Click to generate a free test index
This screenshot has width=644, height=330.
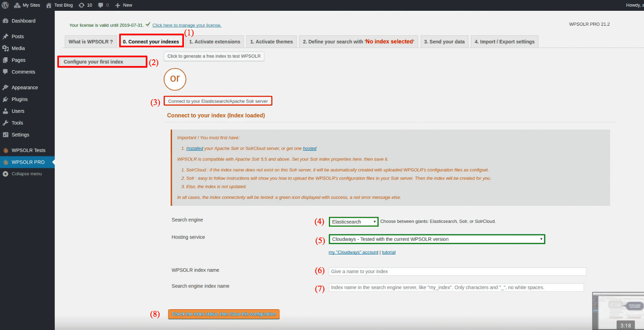pyautogui.click(x=214, y=56)
